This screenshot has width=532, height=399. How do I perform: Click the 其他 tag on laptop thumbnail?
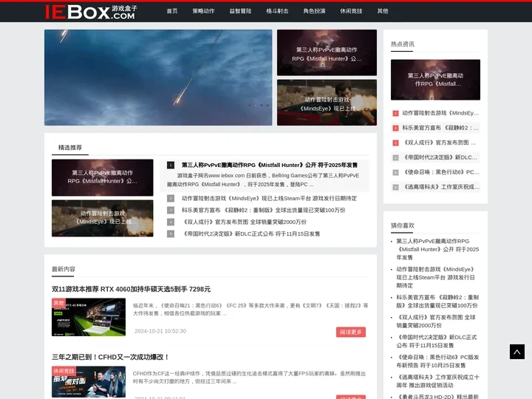58,303
